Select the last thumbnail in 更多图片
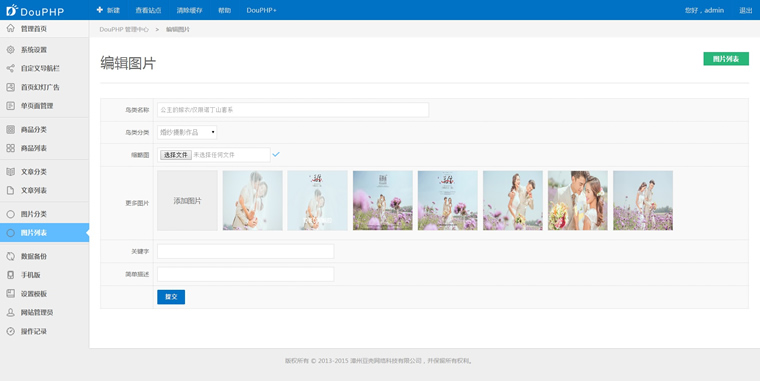This screenshot has height=381, width=760. [643, 200]
